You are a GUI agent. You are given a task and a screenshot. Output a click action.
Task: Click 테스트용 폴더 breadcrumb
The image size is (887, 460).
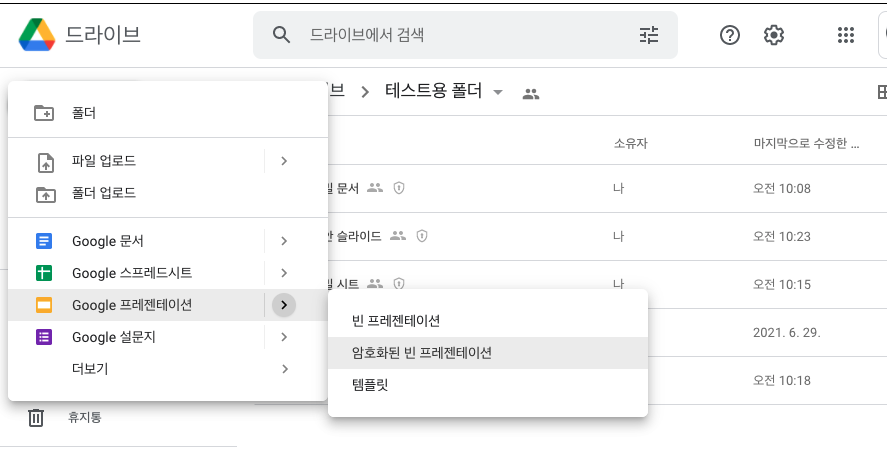tap(433, 91)
